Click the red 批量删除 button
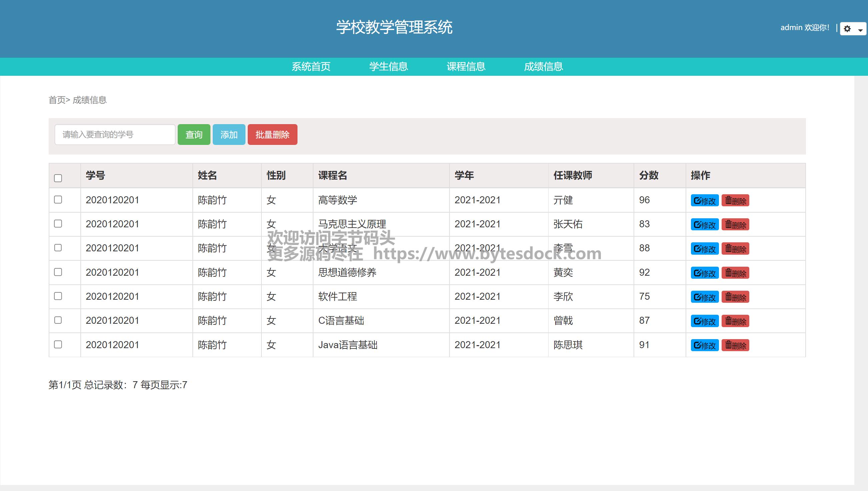The height and width of the screenshot is (491, 868). coord(272,135)
